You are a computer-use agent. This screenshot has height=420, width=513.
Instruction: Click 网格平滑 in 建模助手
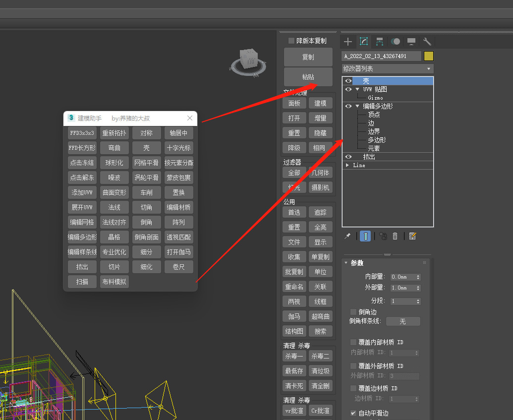pos(146,163)
